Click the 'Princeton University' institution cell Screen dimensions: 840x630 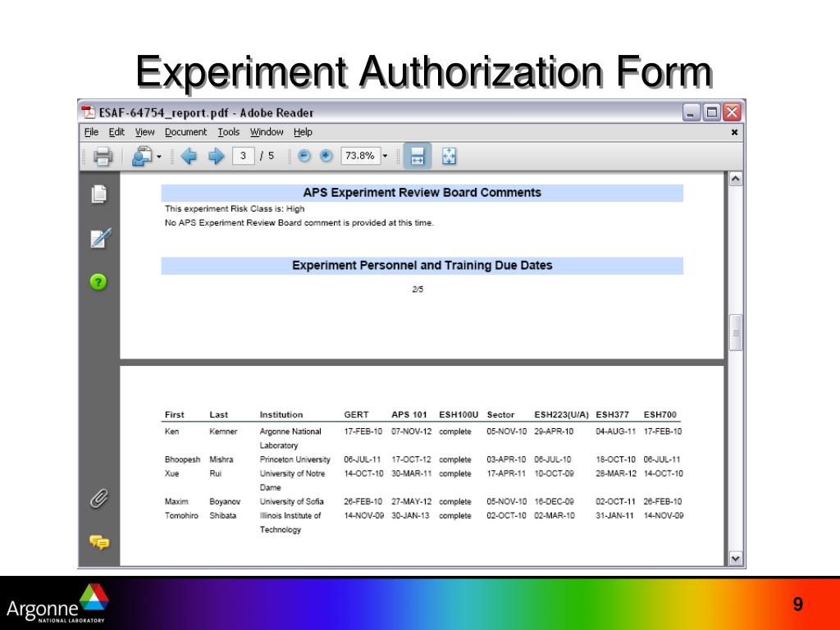pos(295,459)
